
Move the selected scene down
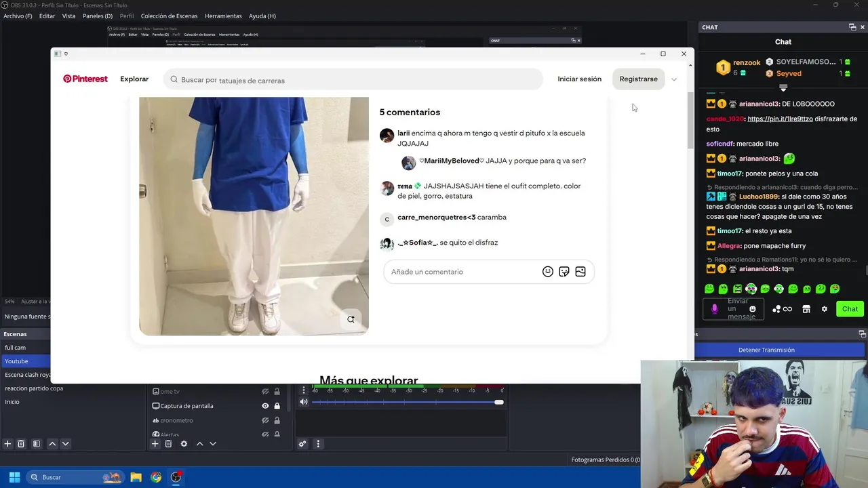[66, 444]
